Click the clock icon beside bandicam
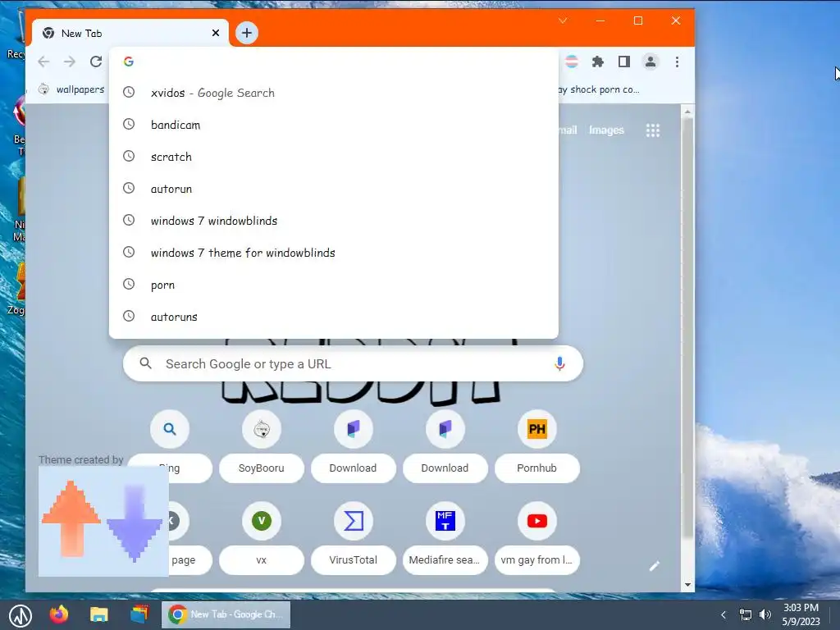840x630 pixels. [x=129, y=125]
